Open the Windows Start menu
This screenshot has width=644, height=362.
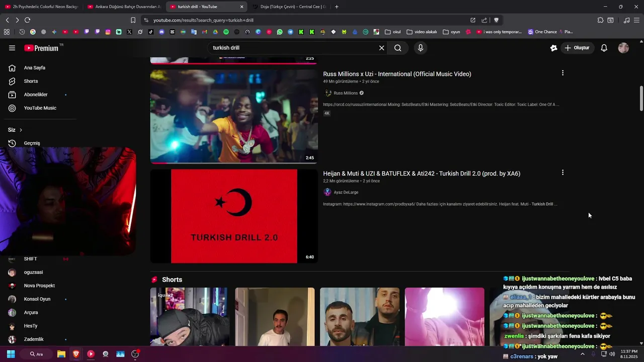(x=11, y=354)
